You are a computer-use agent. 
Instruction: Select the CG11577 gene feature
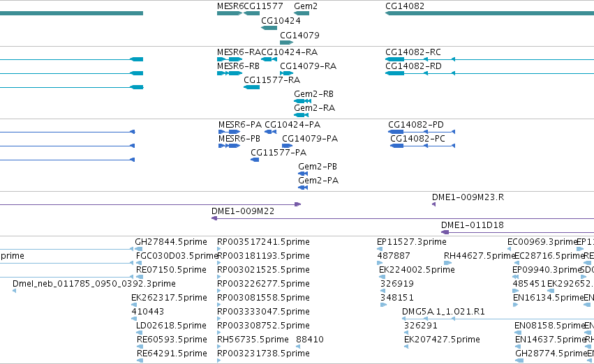click(x=251, y=13)
